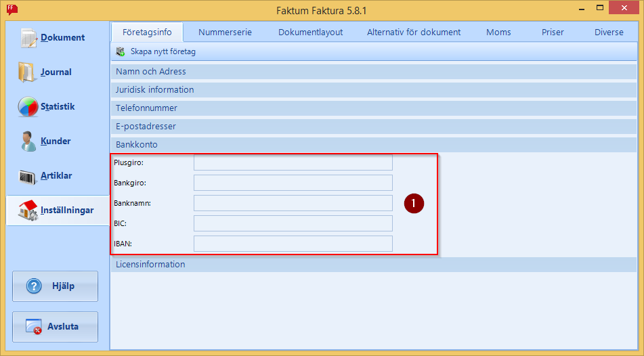Click the Skapa nytt företag button text
Screen dimensions: 644x356
click(163, 51)
